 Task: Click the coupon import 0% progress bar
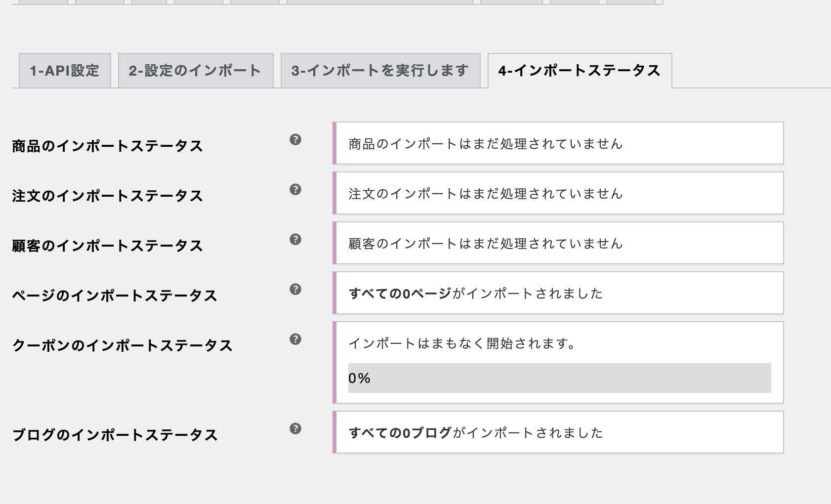(x=559, y=378)
